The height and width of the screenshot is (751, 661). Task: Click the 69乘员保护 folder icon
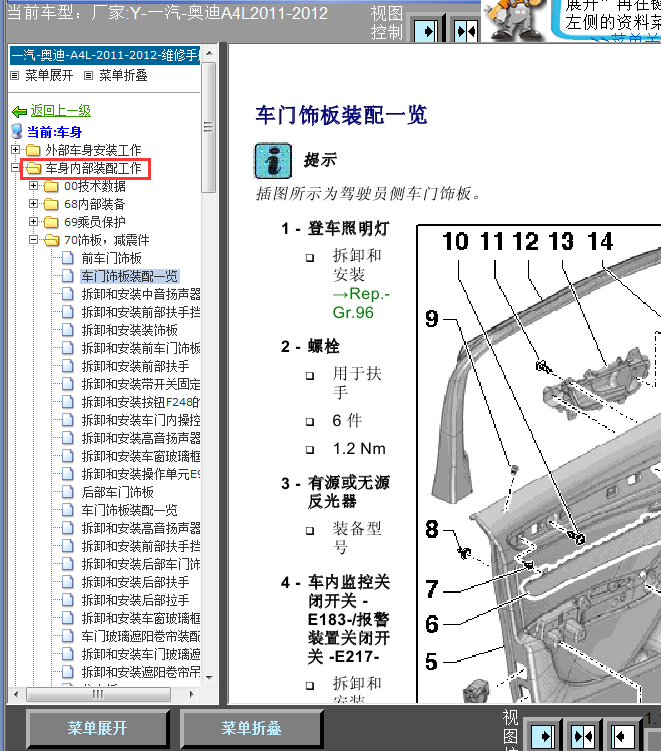click(51, 222)
